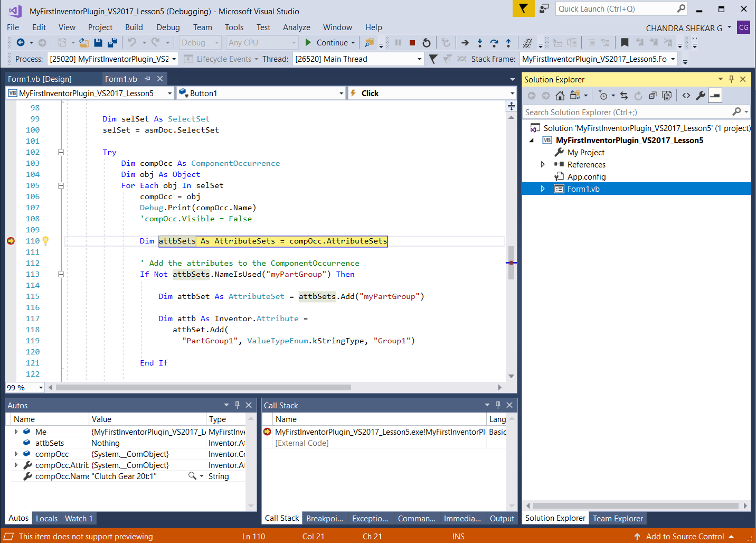
Task: Switch to the Locals tab
Action: coord(46,518)
